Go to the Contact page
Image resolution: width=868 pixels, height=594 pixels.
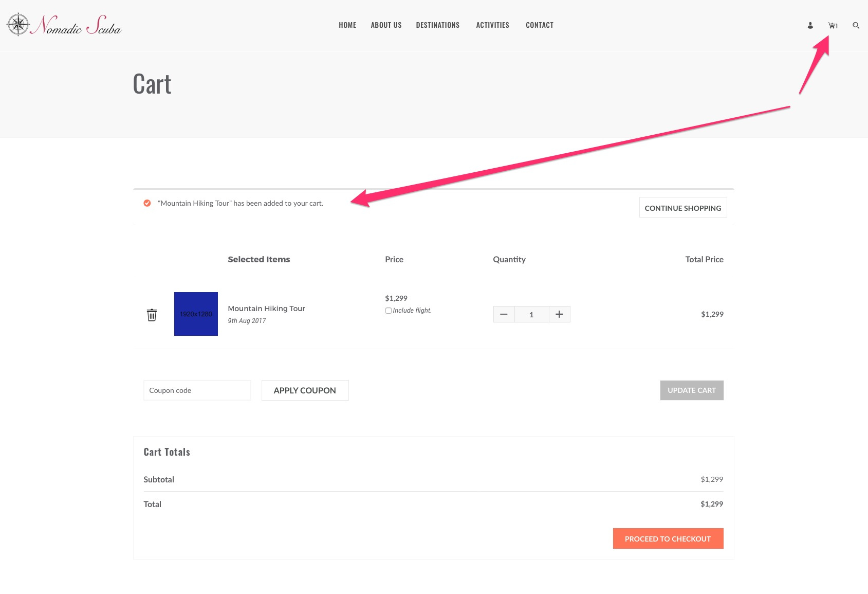pyautogui.click(x=540, y=25)
